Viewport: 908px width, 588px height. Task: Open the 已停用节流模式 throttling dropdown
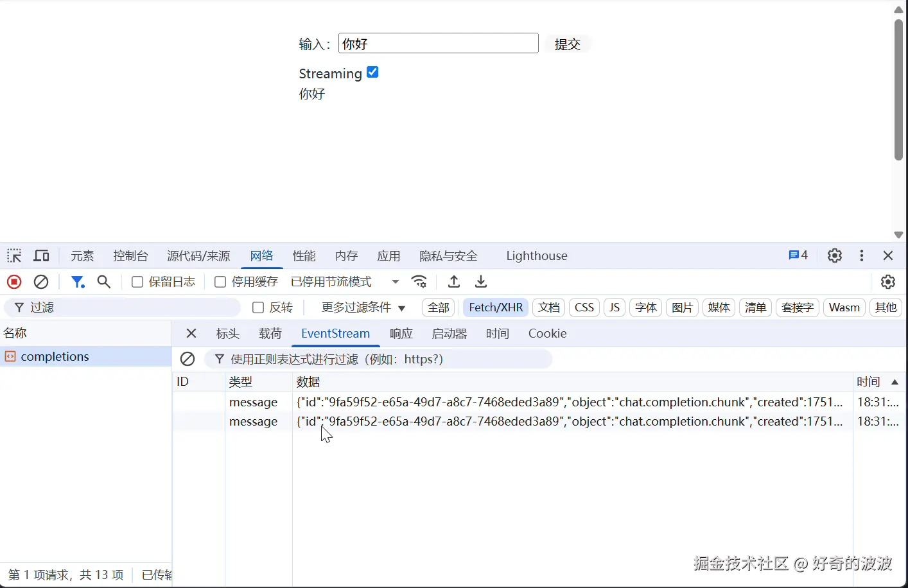331,281
